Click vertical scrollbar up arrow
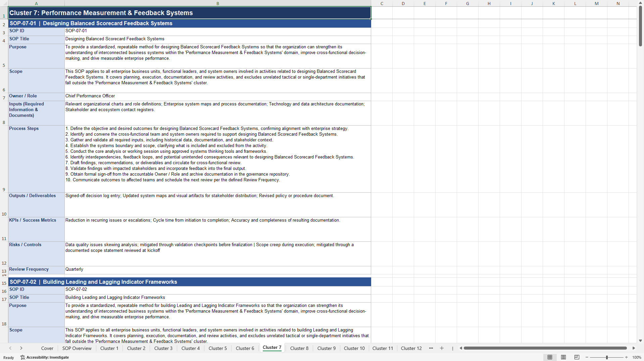644x361 pixels. [640, 3]
